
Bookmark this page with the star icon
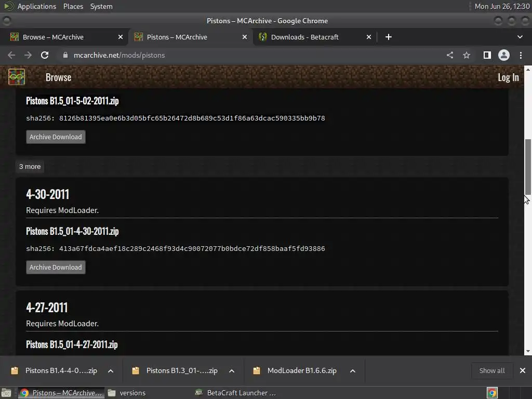point(467,55)
